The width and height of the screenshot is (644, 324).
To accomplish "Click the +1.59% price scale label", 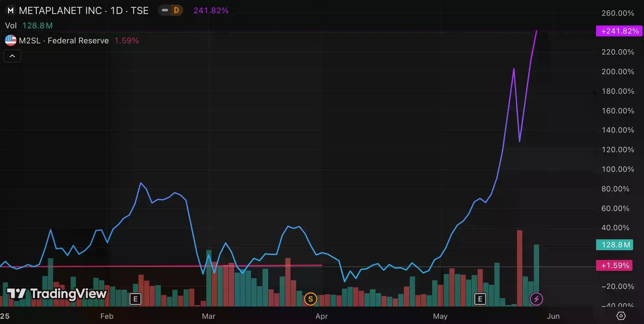I will point(615,266).
